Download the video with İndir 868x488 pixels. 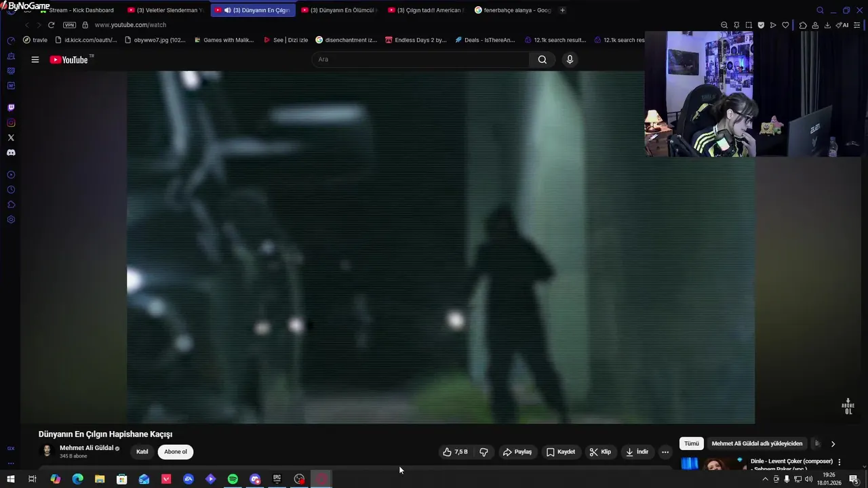(x=637, y=452)
